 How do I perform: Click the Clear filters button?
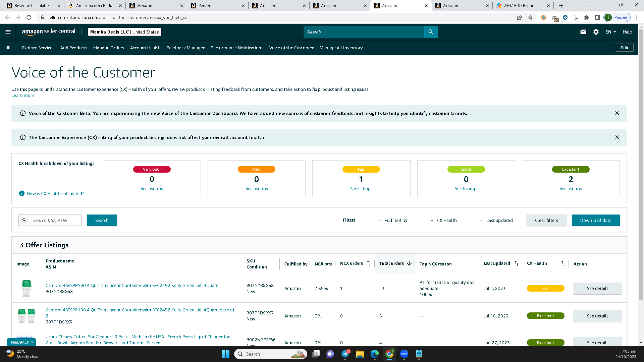tap(546, 220)
